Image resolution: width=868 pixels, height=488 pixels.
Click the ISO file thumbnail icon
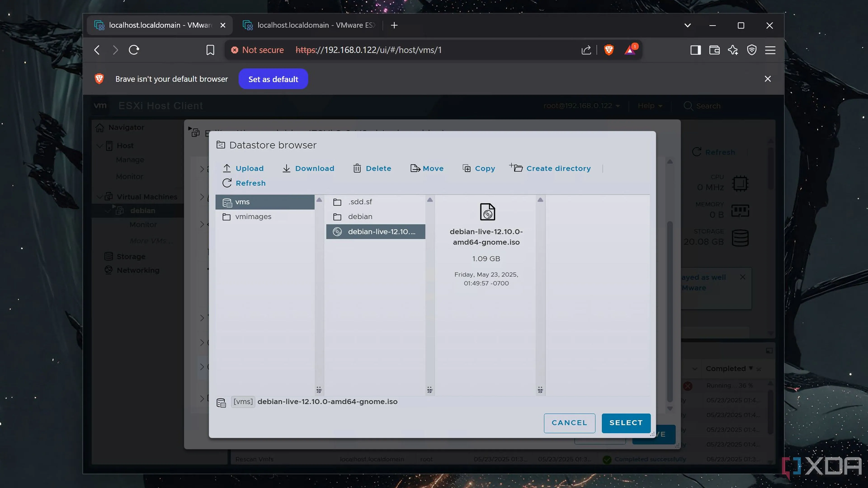pos(487,212)
